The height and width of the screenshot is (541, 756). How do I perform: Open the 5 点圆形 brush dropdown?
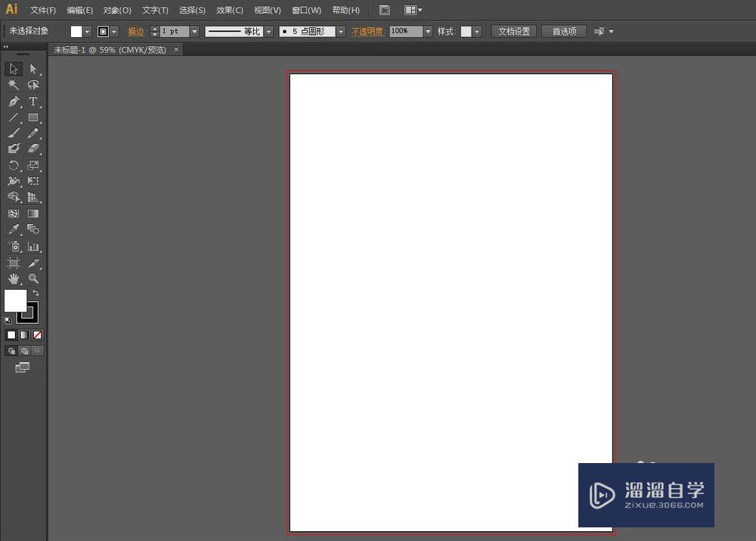(341, 32)
